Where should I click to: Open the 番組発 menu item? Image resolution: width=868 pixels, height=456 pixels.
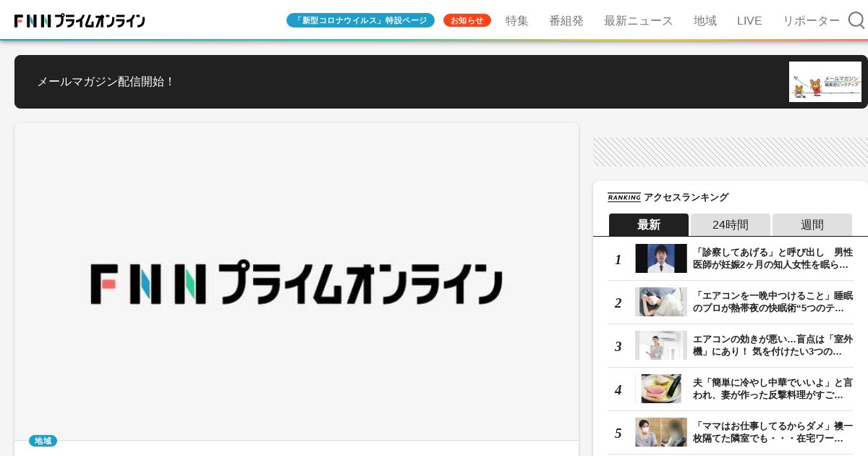[566, 21]
